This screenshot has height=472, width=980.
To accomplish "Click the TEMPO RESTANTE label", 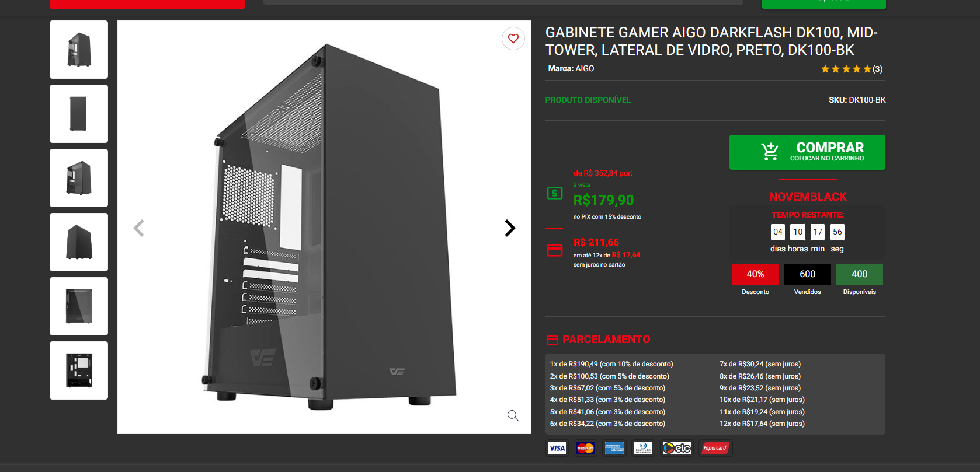I will tap(808, 215).
